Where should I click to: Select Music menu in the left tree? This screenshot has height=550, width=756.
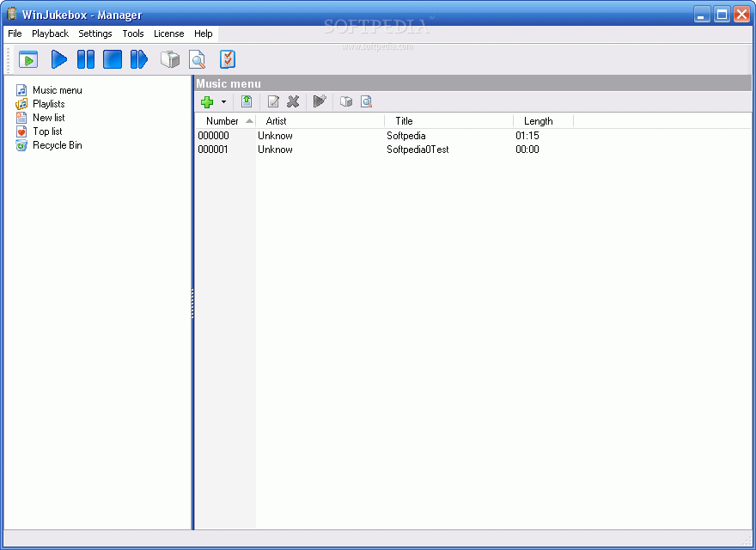[58, 90]
